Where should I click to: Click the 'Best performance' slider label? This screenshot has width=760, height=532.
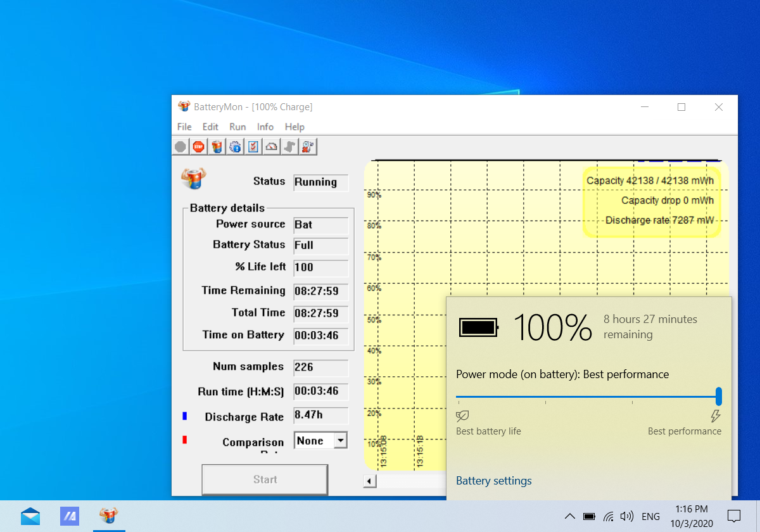685,431
